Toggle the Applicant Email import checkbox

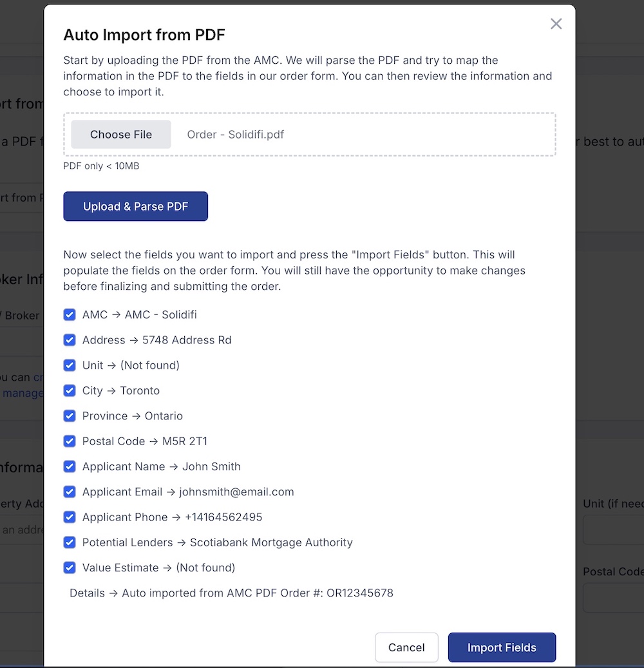(x=70, y=491)
